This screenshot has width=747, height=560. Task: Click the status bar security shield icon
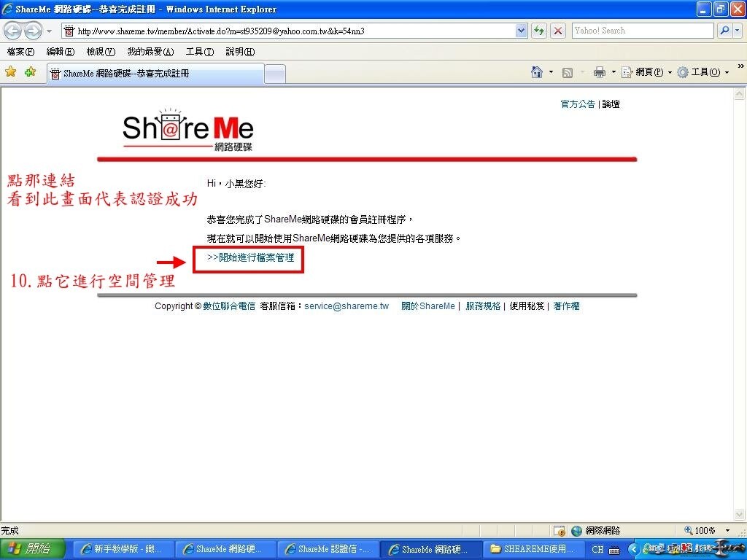coord(560,531)
